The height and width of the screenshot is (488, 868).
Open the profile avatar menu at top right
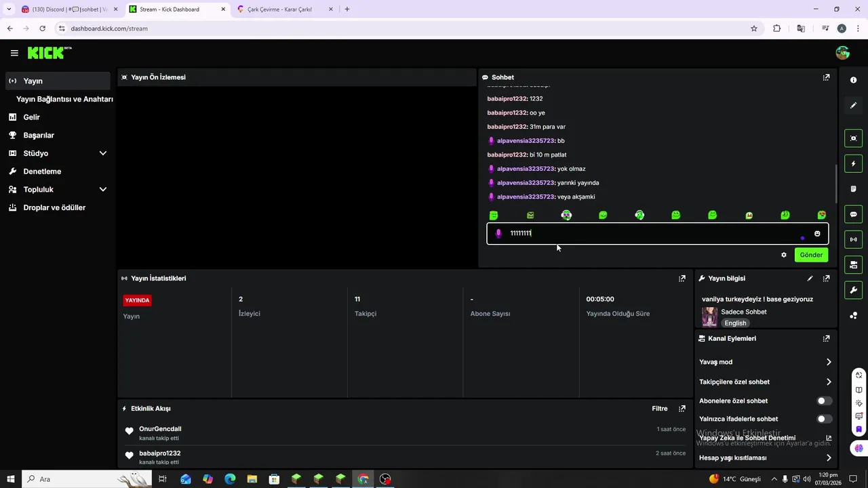843,53
